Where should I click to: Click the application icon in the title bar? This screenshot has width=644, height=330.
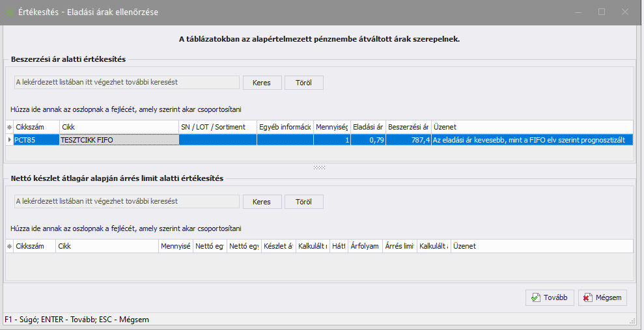pyautogui.click(x=10, y=12)
